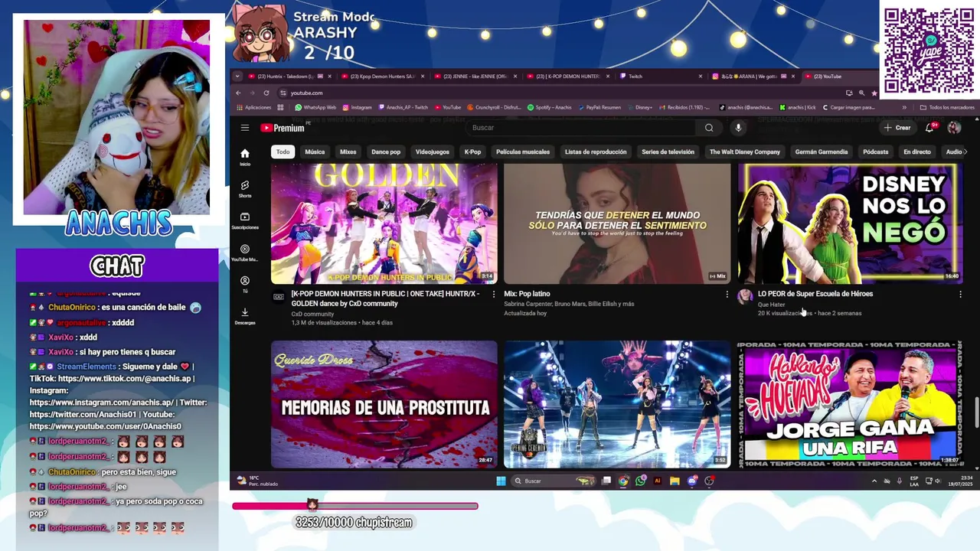The image size is (980, 551).
Task: Open Descargas in the sidebar
Action: (x=245, y=316)
